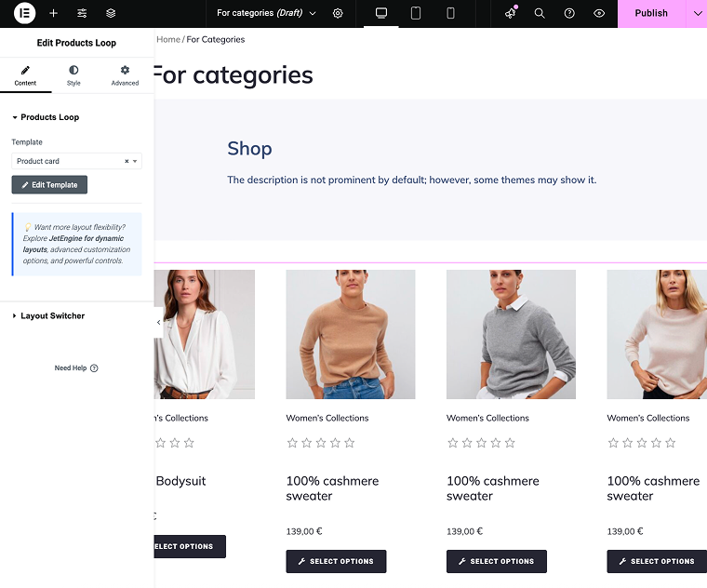The width and height of the screenshot is (707, 588).
Task: Collapse the editor panel with arrow handle
Action: [x=158, y=323]
